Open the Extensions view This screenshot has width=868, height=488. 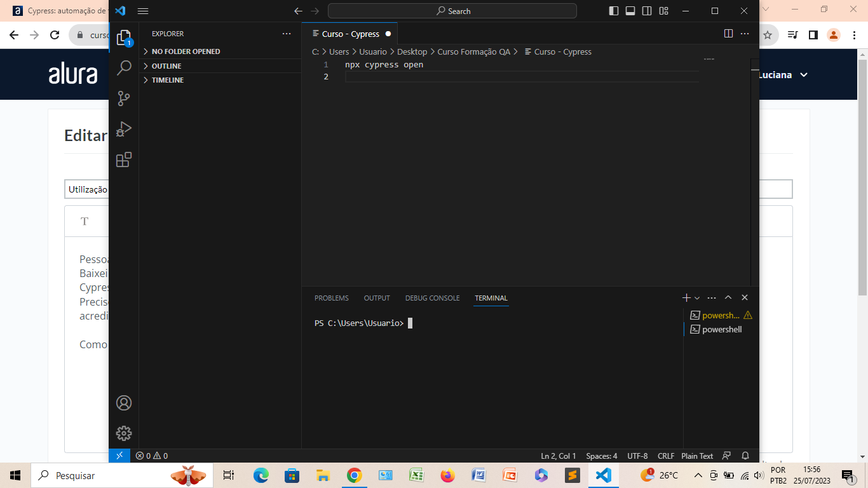coord(124,159)
